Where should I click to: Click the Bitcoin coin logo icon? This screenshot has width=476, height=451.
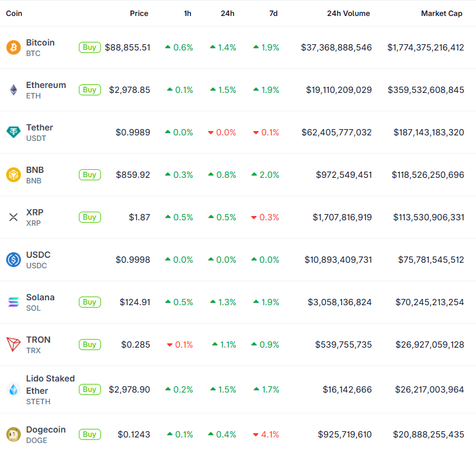click(13, 47)
